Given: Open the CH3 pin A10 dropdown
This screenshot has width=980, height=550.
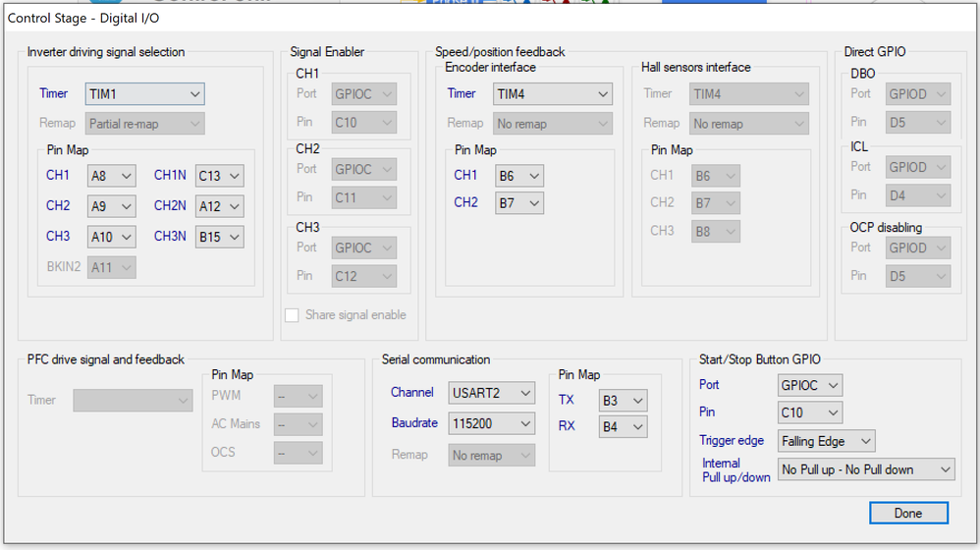Looking at the screenshot, I should click(x=111, y=237).
